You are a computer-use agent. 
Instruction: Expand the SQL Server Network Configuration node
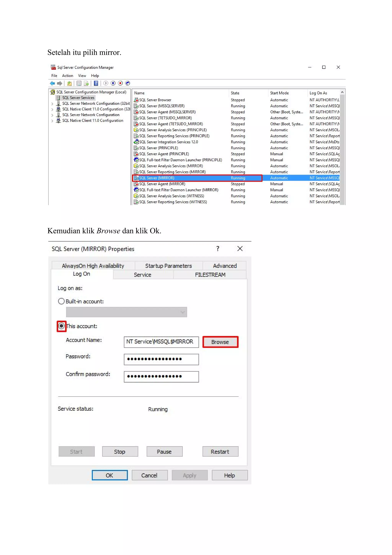pyautogui.click(x=52, y=115)
